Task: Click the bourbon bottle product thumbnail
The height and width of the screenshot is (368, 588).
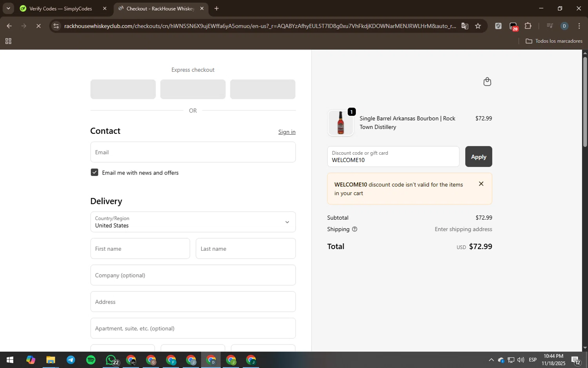Action: (341, 123)
